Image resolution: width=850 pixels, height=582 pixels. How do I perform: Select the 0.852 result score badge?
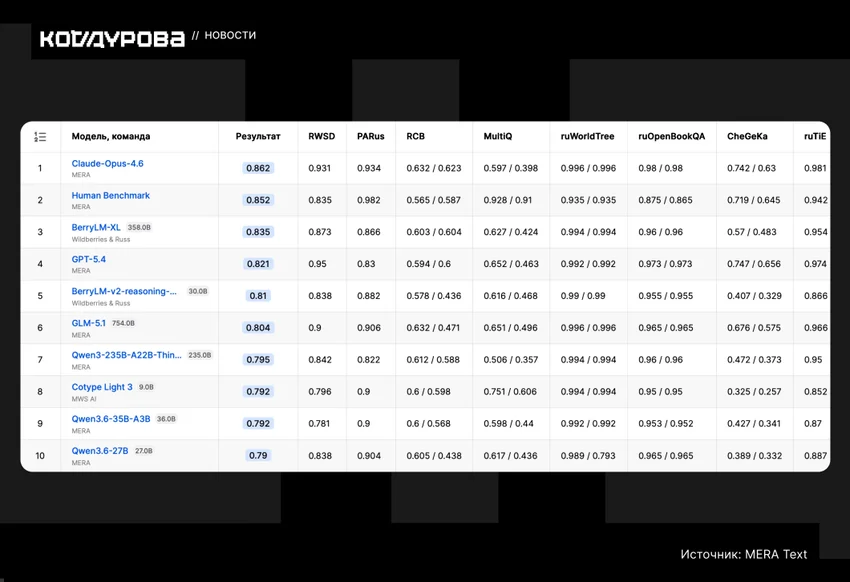point(258,201)
